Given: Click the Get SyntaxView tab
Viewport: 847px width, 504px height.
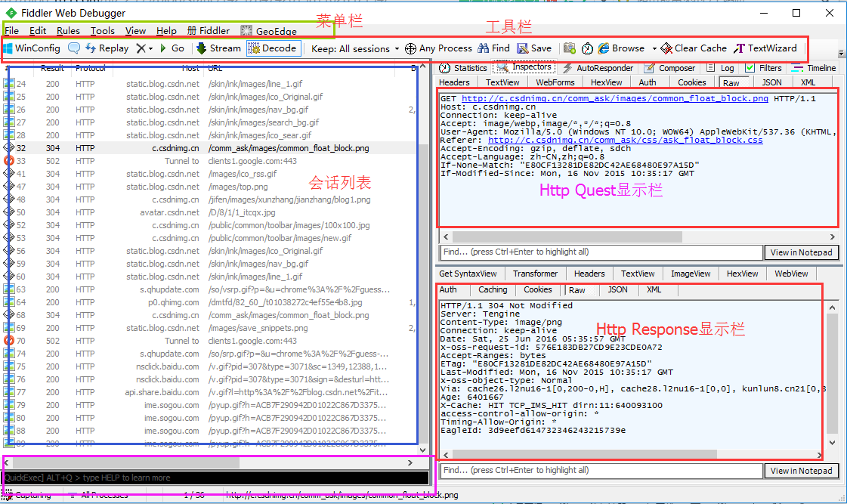Looking at the screenshot, I should pos(468,274).
